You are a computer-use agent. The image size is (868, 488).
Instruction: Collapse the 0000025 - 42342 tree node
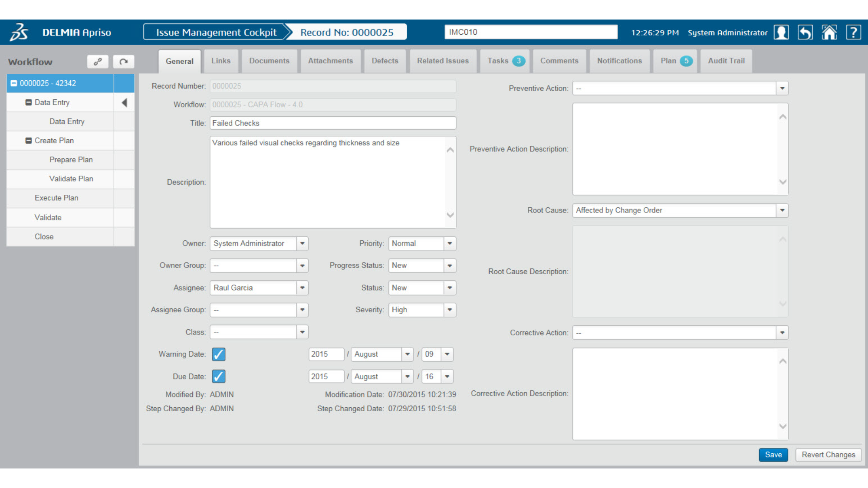pyautogui.click(x=14, y=83)
